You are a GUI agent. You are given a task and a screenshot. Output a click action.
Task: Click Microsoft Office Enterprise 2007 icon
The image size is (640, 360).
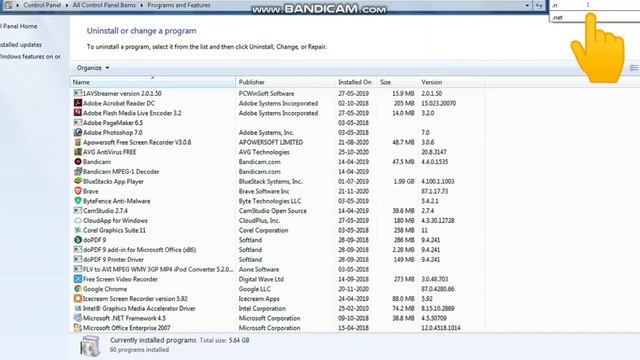78,328
